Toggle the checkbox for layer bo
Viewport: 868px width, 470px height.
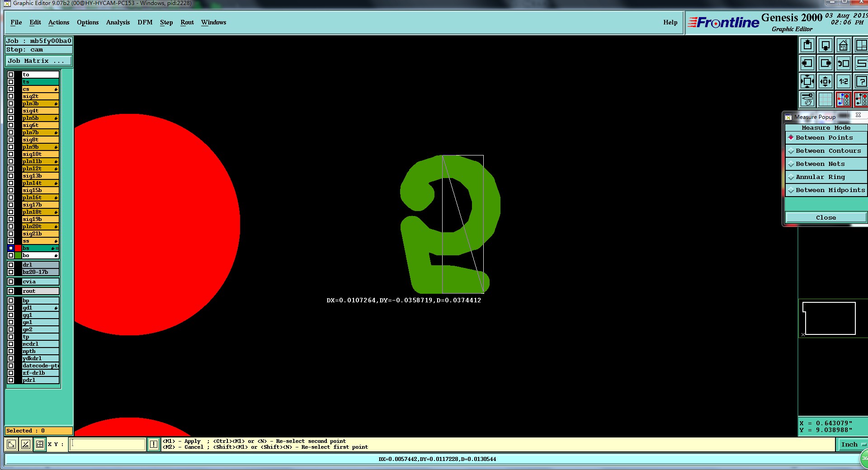coord(11,255)
